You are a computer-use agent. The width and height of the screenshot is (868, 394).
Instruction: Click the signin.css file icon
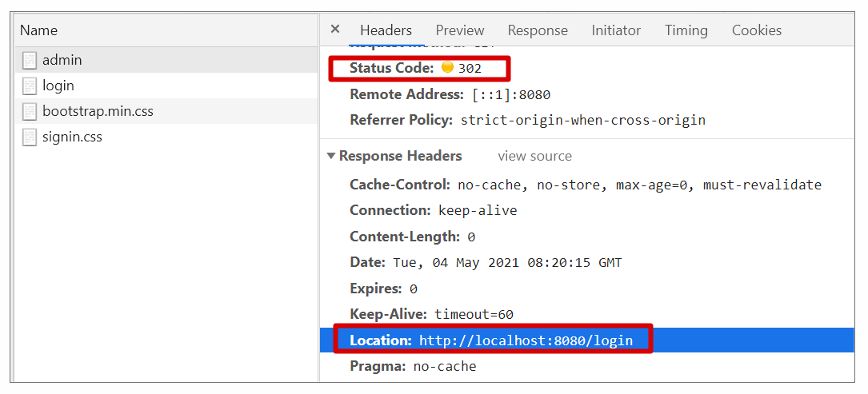[30, 137]
